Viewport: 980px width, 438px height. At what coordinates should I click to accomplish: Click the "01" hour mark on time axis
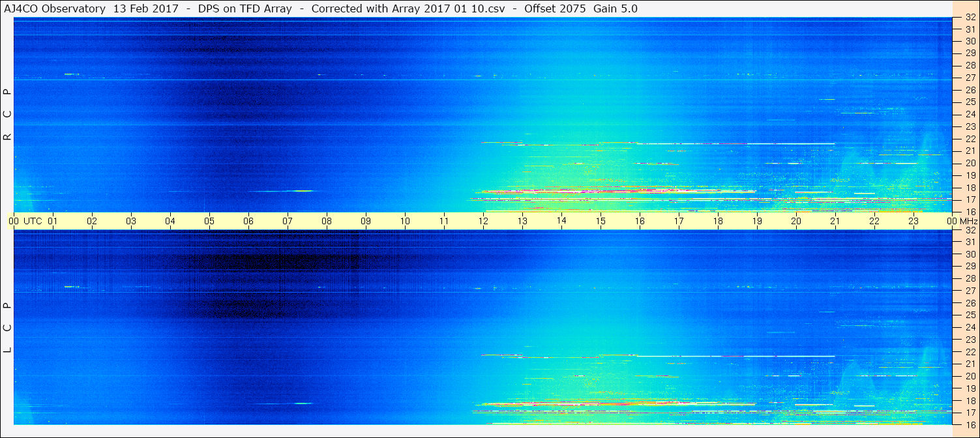pyautogui.click(x=53, y=221)
